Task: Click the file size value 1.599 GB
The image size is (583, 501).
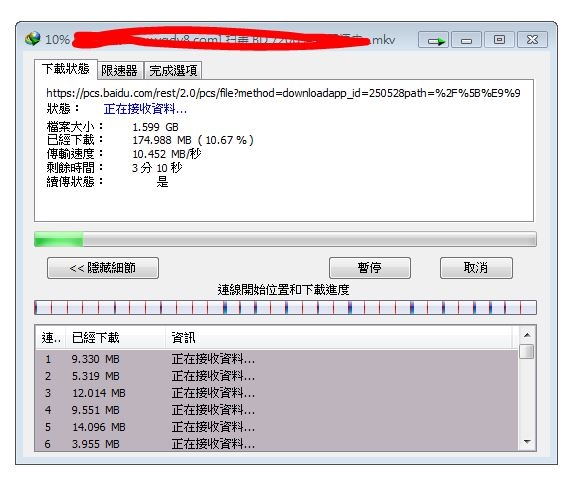Action: click(155, 127)
